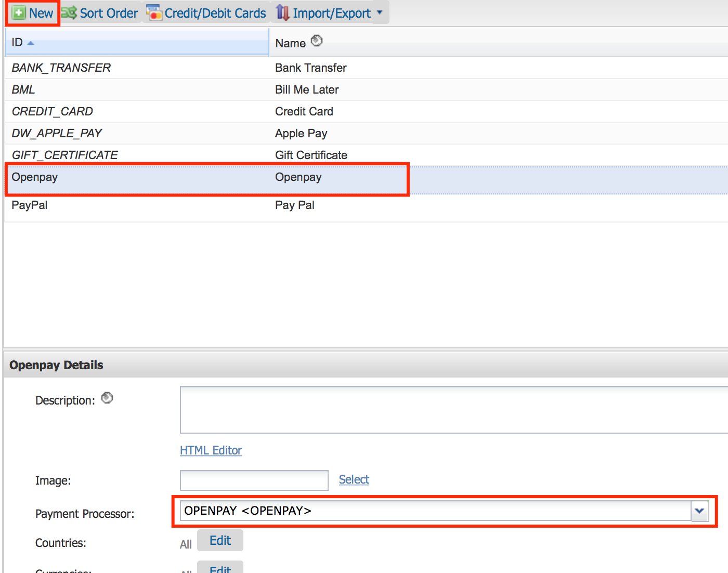
Task: Click the Credit/Debit Cards icon
Action: pos(154,13)
